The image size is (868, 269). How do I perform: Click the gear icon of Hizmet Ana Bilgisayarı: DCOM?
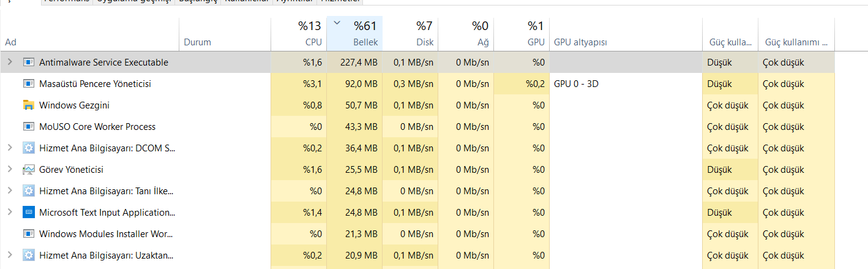click(x=28, y=148)
